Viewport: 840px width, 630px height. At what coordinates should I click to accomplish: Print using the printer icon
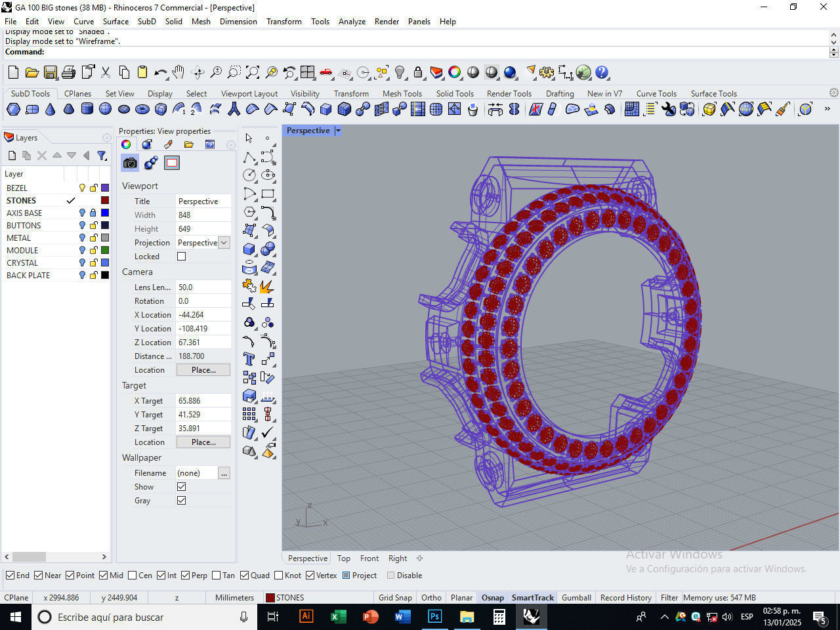point(69,72)
